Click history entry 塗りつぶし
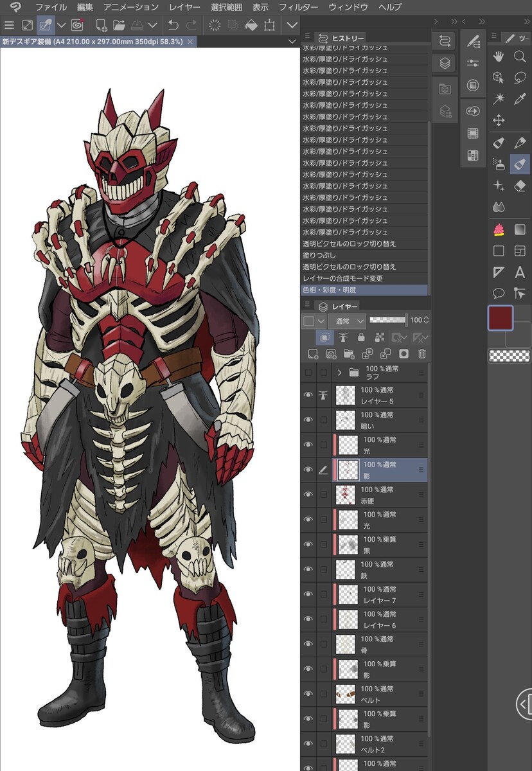Screen dimensions: 532x771 (x=364, y=255)
